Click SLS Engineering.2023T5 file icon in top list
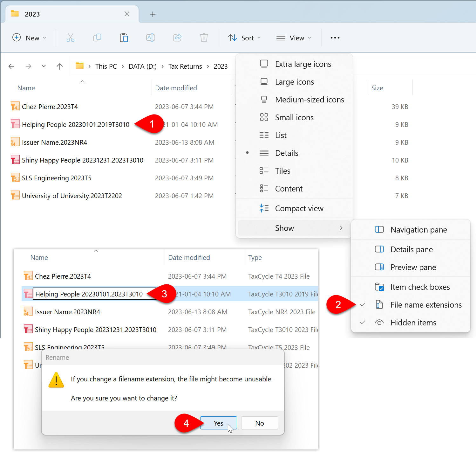 15,177
